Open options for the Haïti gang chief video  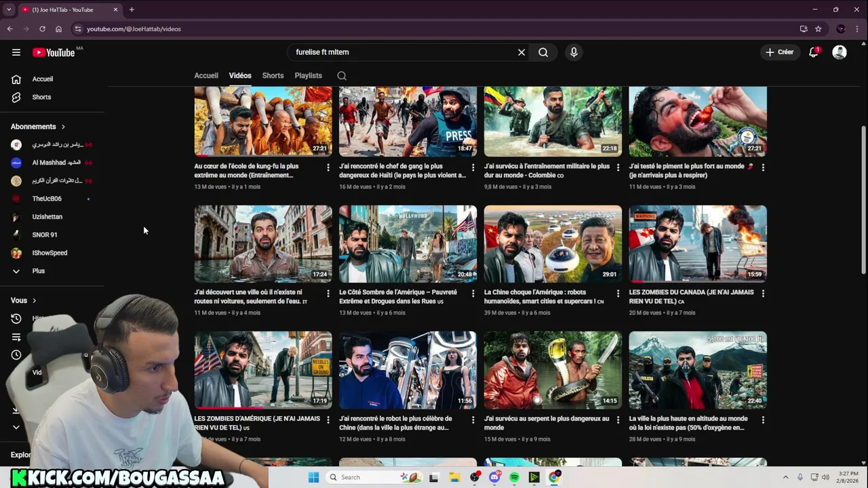473,167
